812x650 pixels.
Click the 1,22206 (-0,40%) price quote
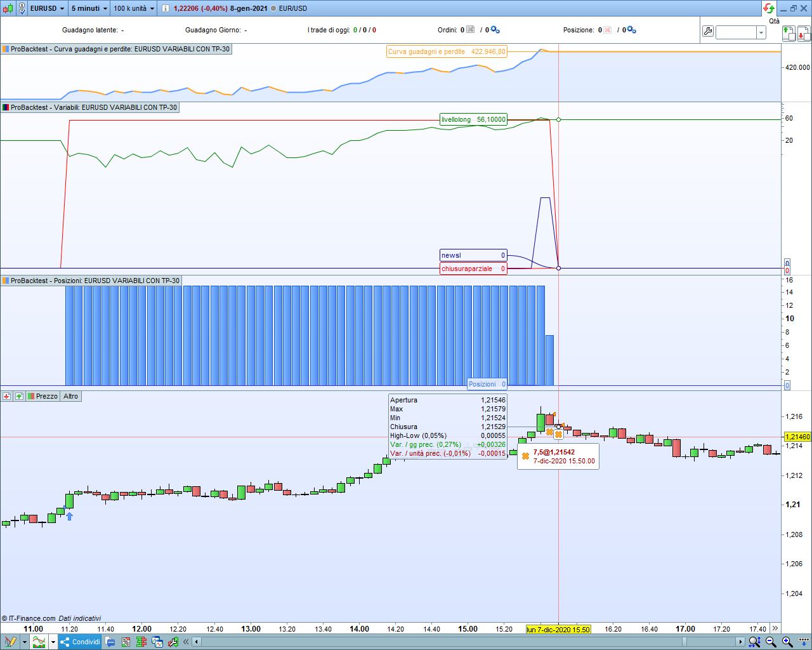point(200,8)
